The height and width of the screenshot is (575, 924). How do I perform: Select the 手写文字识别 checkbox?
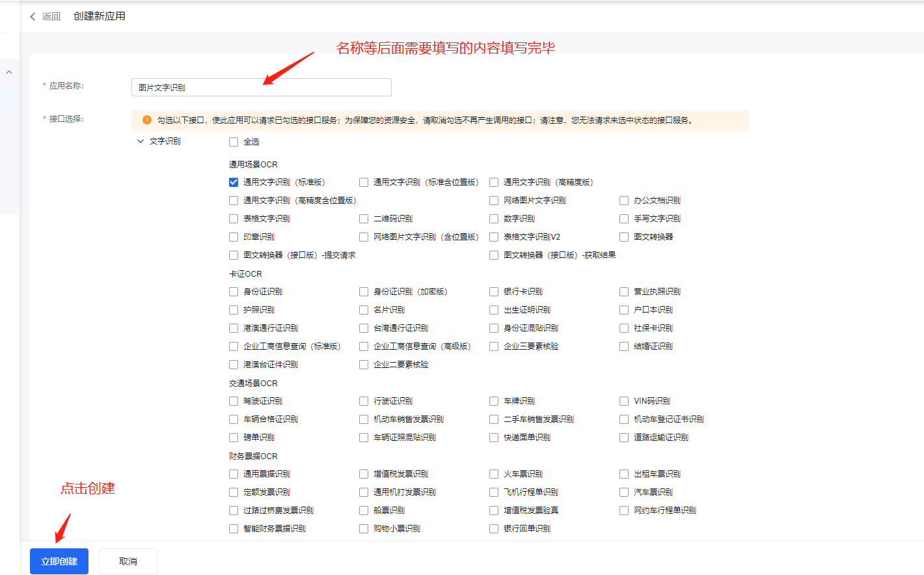click(x=624, y=219)
